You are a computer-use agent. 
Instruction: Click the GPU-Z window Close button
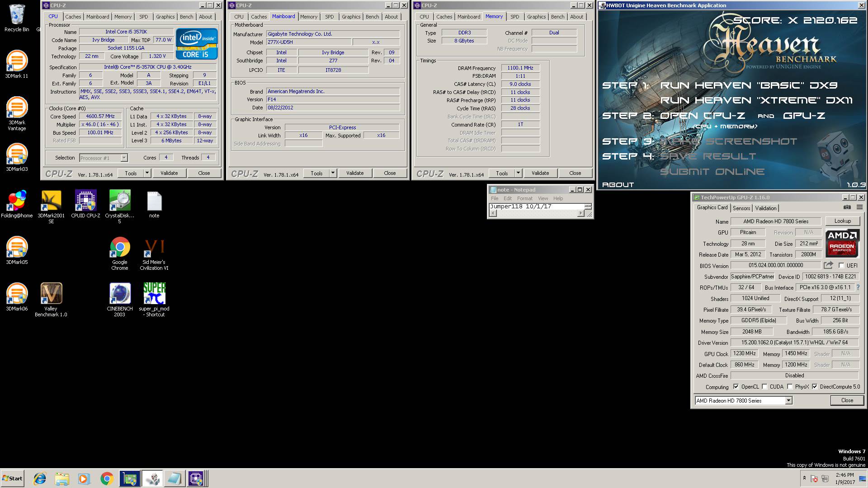tap(847, 400)
